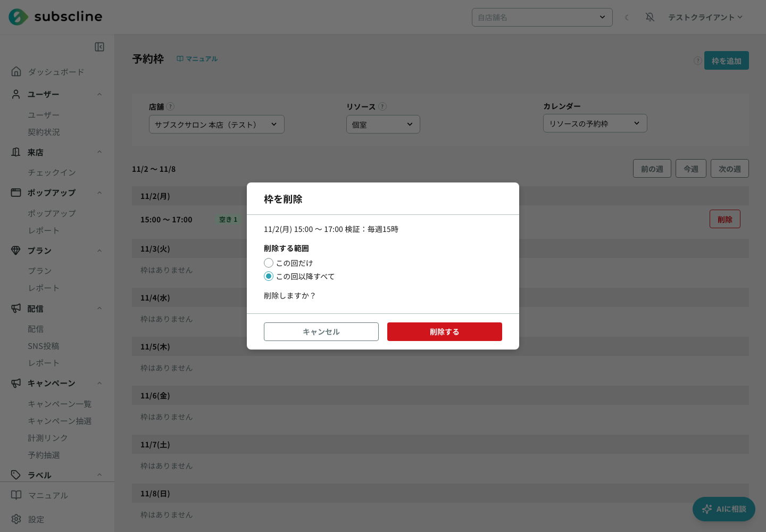Click the マニュアル book icon in sidebar
The image size is (766, 532).
point(16,495)
